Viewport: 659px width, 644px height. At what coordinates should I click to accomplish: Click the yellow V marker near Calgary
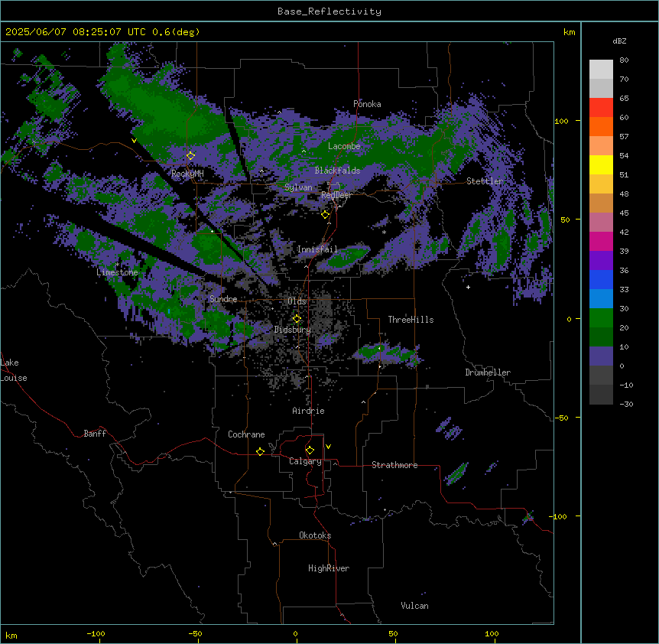328,447
